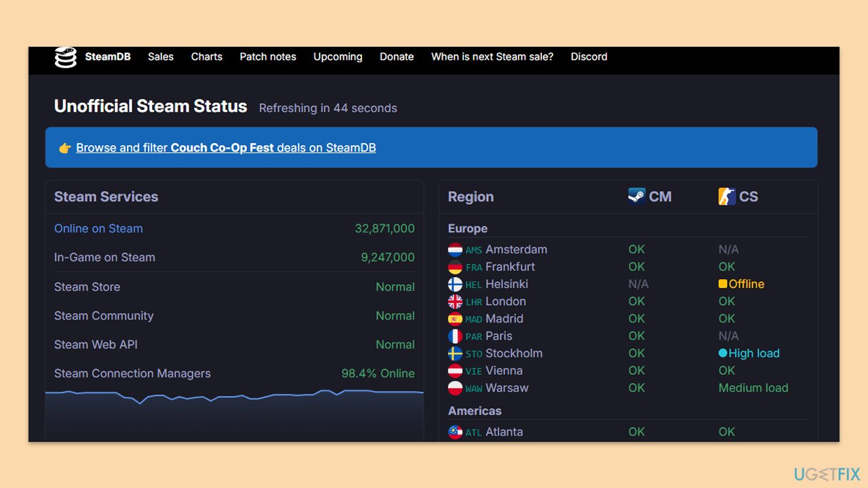Viewport: 868px width, 488px height.
Task: Click the Steam Connection Managers online graph
Action: coord(235,415)
